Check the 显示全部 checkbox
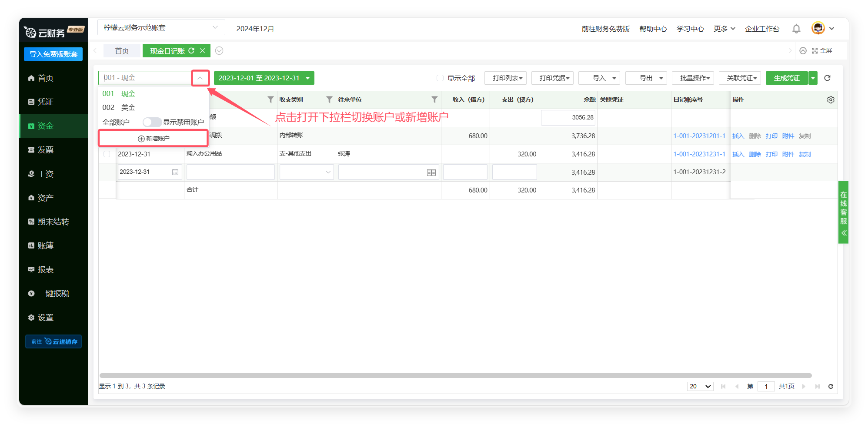868x424 pixels. [440, 78]
